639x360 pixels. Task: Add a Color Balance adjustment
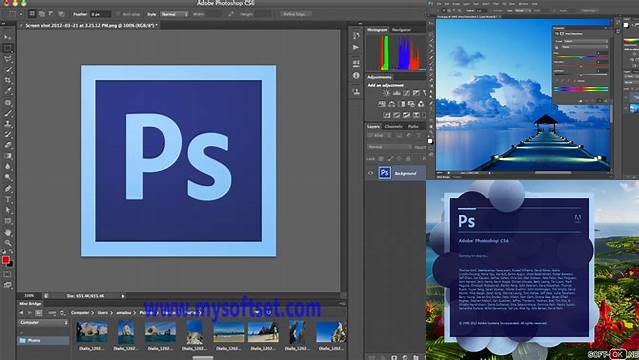(392, 104)
